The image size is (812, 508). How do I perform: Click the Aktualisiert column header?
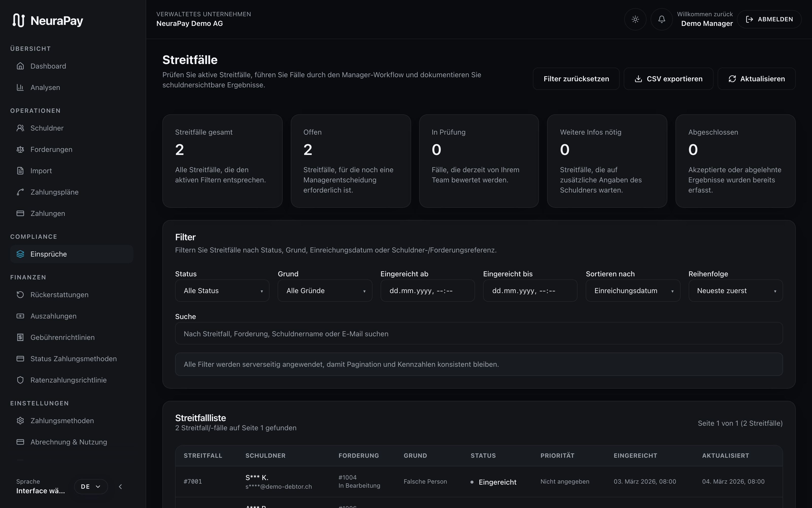(725, 456)
